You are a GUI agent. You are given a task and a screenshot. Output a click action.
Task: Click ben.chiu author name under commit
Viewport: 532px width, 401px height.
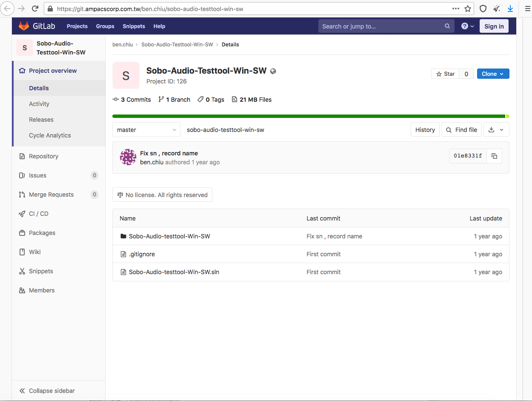[x=152, y=162]
